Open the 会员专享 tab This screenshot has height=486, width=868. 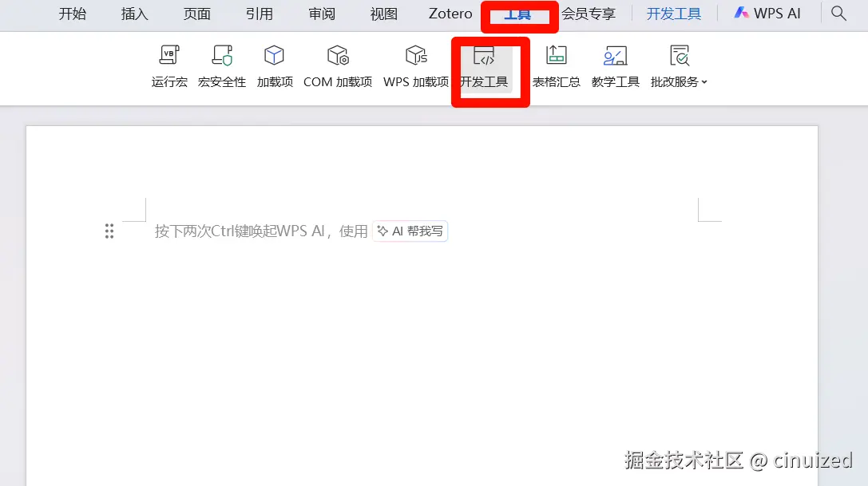pos(589,14)
